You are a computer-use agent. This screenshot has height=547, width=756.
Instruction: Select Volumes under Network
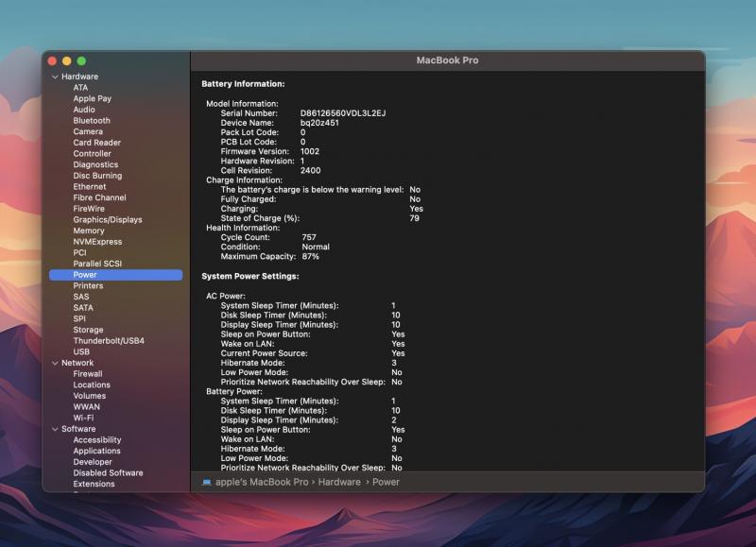point(89,396)
